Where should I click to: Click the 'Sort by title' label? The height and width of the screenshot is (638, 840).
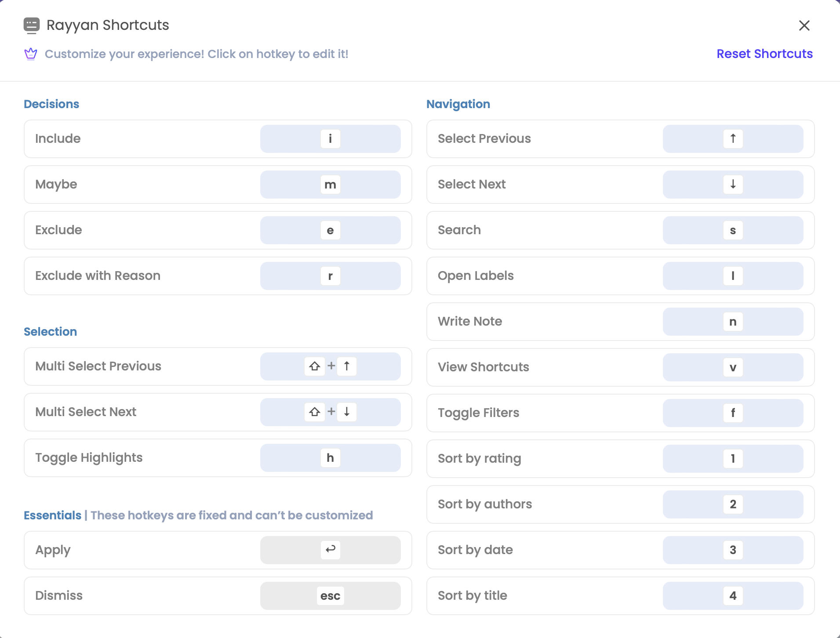coord(473,596)
